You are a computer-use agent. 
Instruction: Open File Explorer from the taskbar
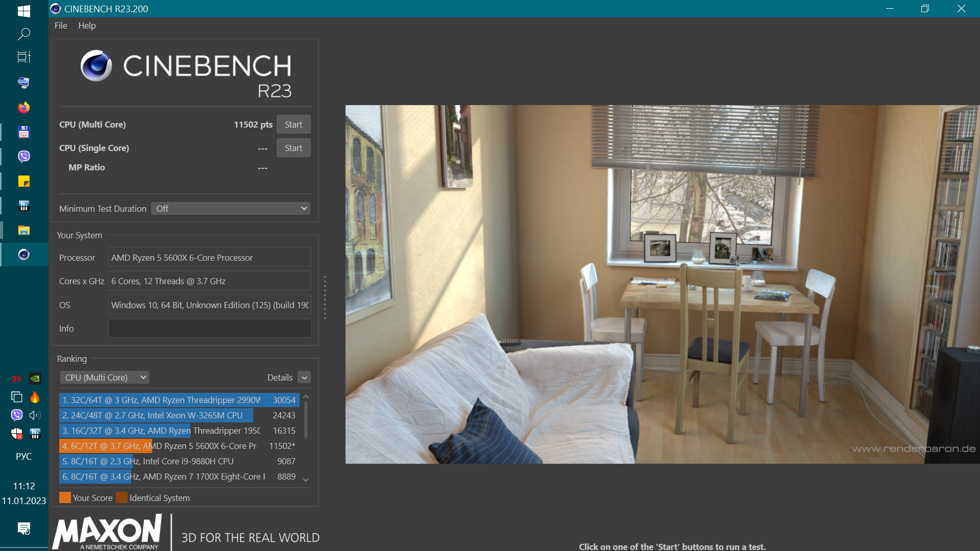coord(24,230)
